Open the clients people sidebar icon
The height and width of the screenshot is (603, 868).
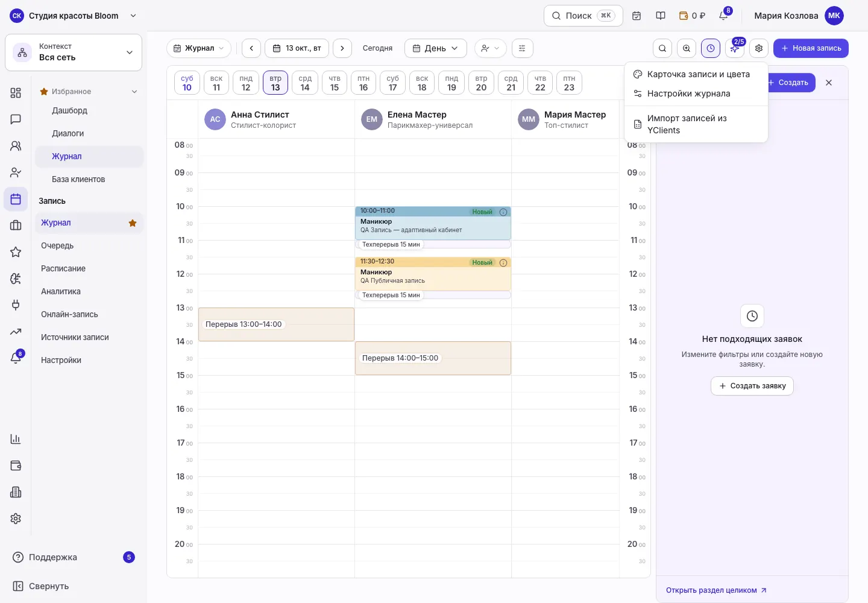(16, 146)
